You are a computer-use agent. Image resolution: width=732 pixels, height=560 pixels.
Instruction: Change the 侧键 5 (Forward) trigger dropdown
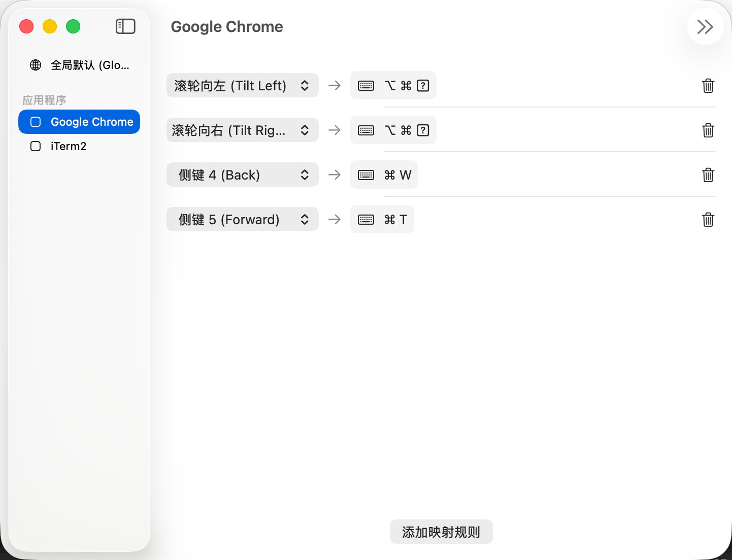tap(242, 220)
